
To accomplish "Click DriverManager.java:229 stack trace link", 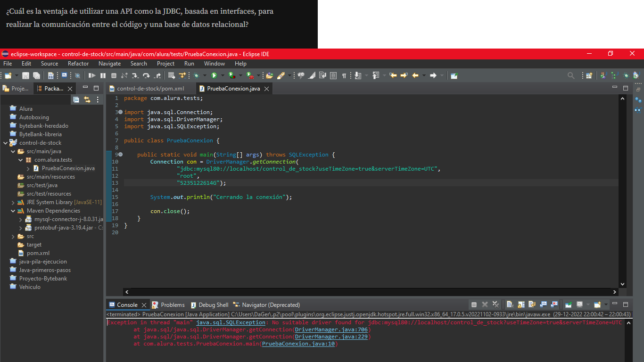I will [331, 337].
